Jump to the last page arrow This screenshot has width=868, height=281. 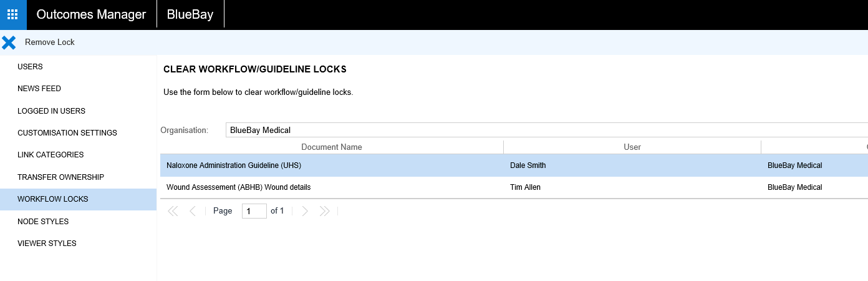(x=324, y=211)
